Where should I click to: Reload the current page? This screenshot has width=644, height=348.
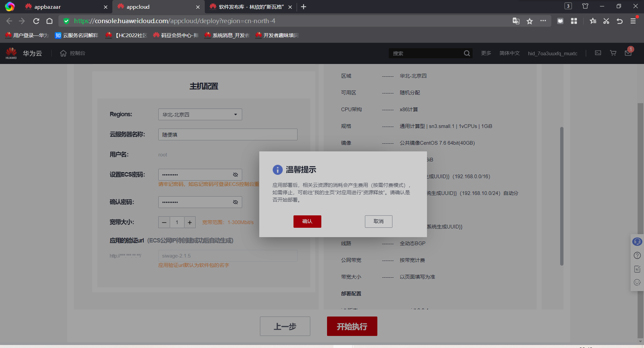(x=36, y=21)
